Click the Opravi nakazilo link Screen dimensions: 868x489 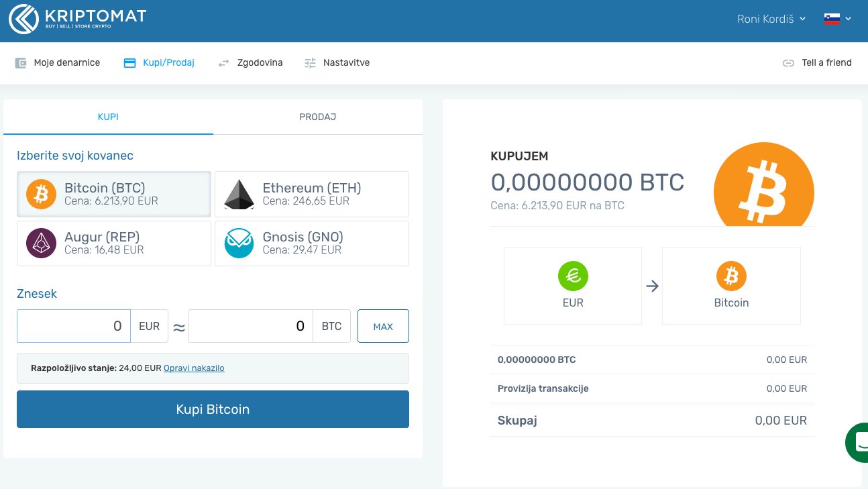[x=194, y=368]
